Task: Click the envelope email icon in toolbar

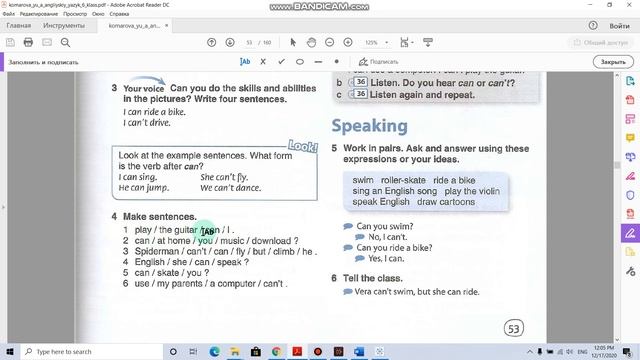Action: click(47, 42)
